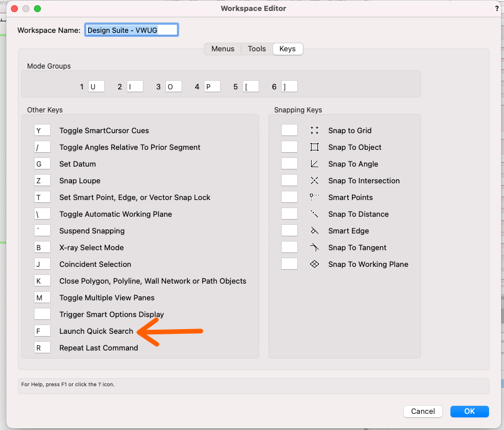The image size is (504, 430).
Task: Select the Mode Group 1 key box
Action: coord(96,86)
